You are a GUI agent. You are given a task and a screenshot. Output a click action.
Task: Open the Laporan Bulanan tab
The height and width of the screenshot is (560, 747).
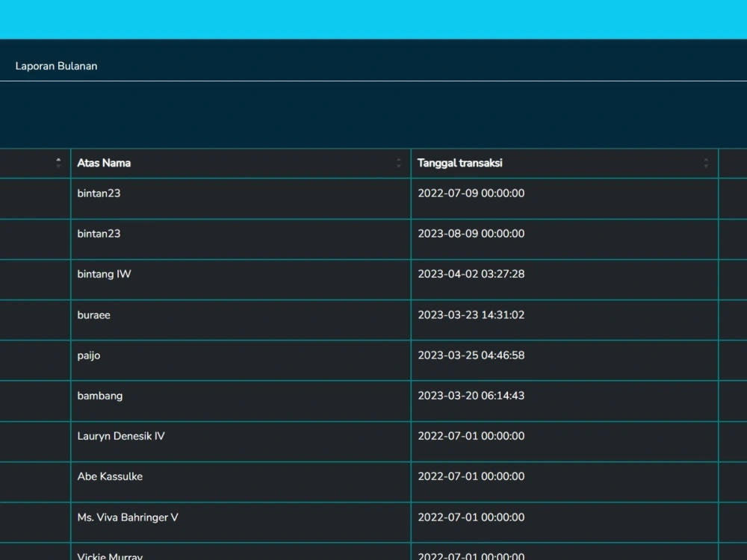56,66
